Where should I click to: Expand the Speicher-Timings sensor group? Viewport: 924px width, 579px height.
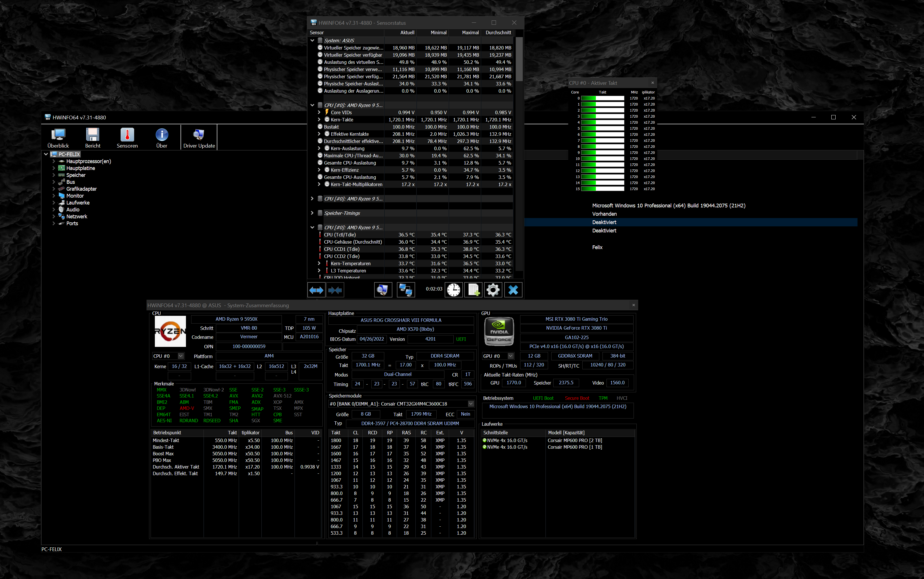[x=312, y=213]
